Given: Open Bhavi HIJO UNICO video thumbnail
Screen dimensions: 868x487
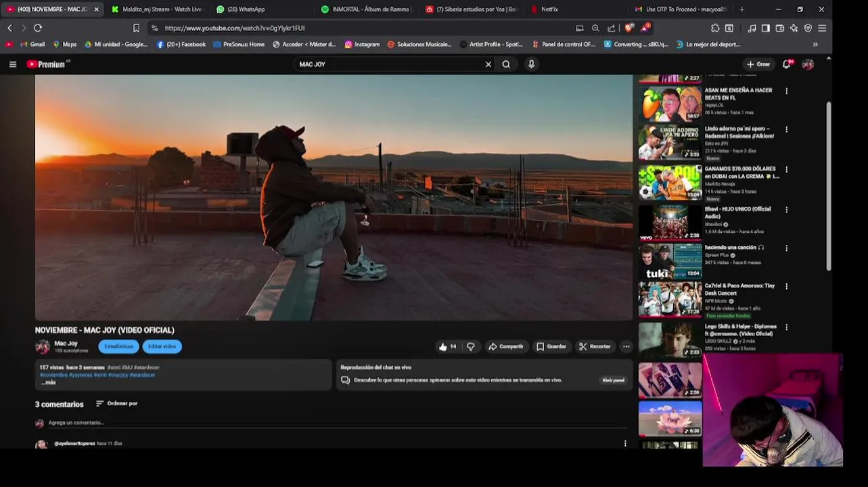Looking at the screenshot, I should coord(670,223).
